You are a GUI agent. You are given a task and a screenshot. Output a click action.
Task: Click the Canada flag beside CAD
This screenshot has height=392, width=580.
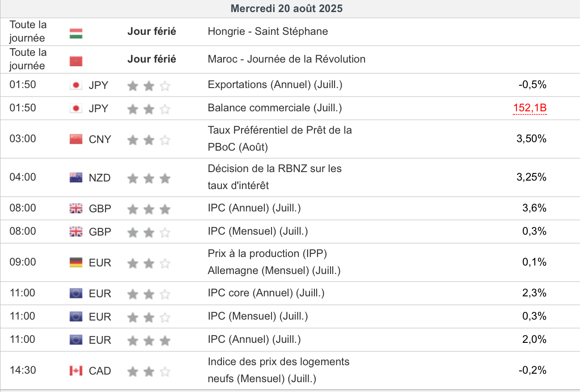coord(76,371)
